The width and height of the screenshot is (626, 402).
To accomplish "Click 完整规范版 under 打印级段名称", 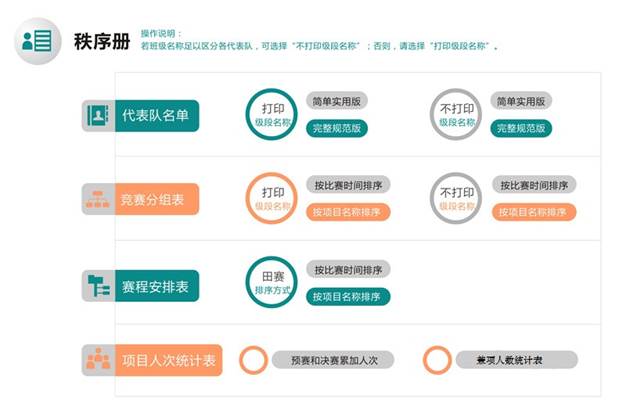I will 339,127.
